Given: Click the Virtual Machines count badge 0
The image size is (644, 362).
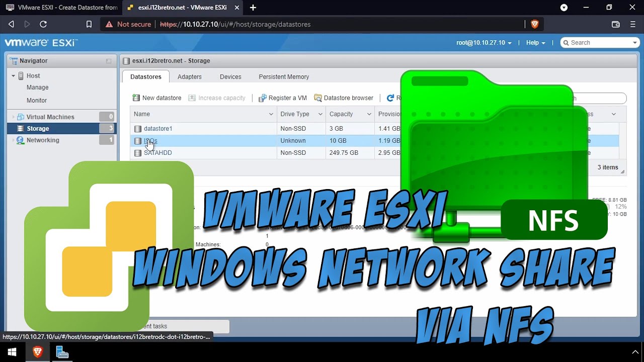Looking at the screenshot, I should [x=107, y=117].
